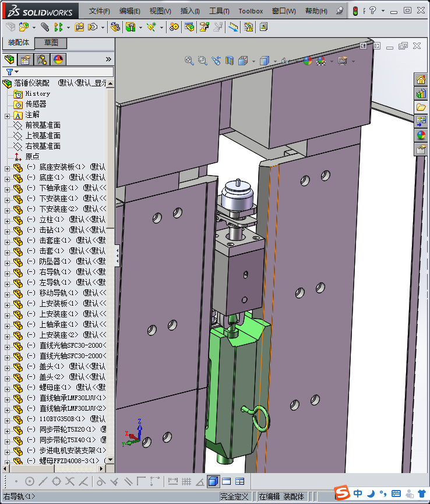Image resolution: width=430 pixels, height=504 pixels.
Task: Toggle the single-window view button in bottom toolbar
Action: pos(227,481)
